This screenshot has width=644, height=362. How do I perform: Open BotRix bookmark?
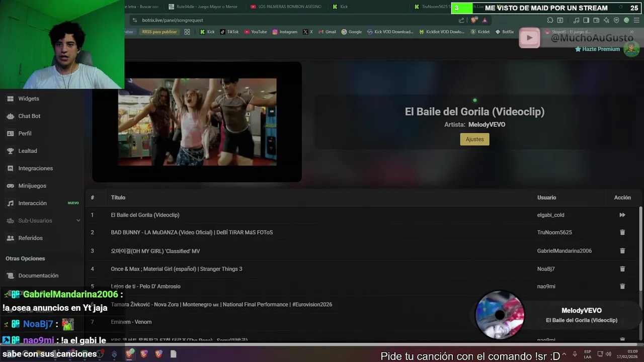505,32
